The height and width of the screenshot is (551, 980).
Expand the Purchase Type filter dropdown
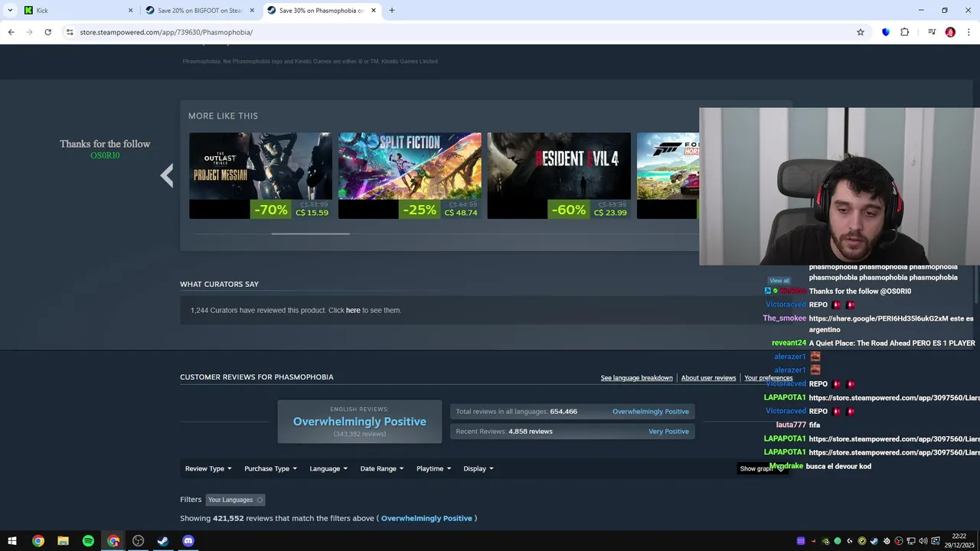(270, 468)
